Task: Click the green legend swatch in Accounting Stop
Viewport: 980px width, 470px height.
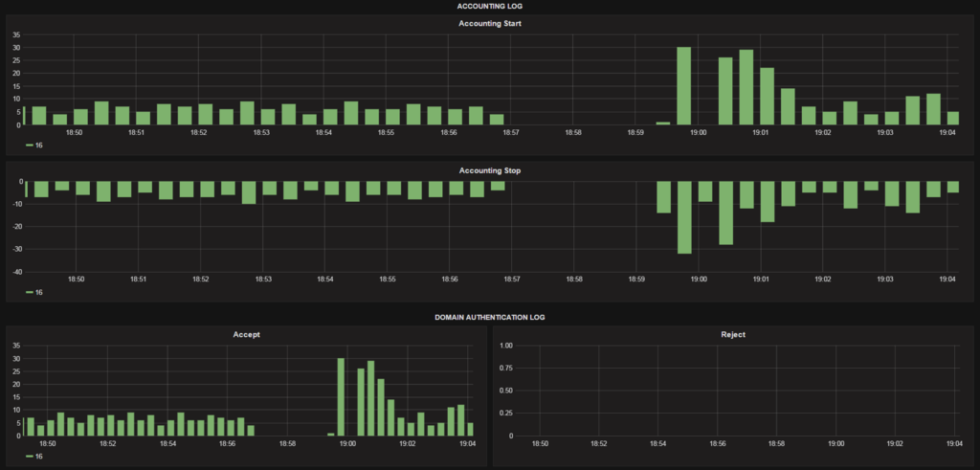Action: point(30,293)
